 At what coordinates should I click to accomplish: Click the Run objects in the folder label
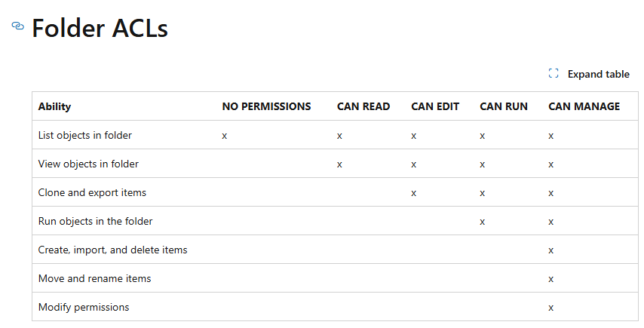tap(95, 221)
